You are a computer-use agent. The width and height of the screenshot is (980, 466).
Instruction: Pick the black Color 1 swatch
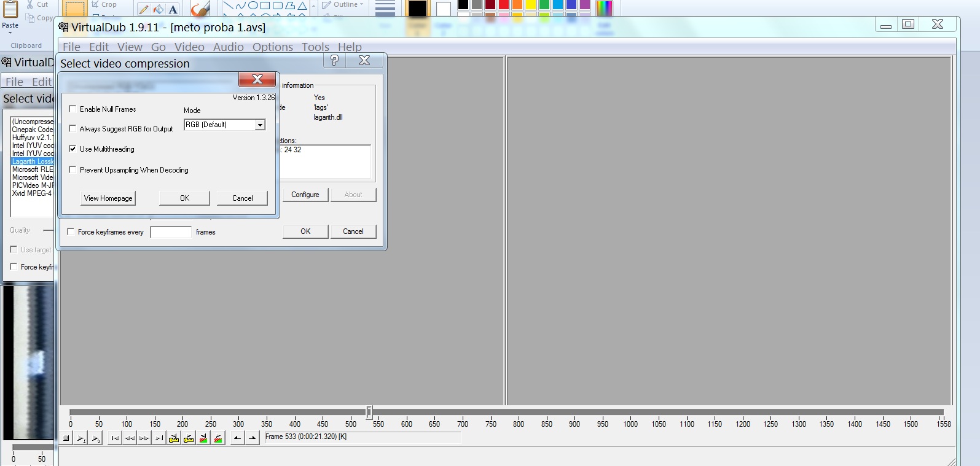417,9
